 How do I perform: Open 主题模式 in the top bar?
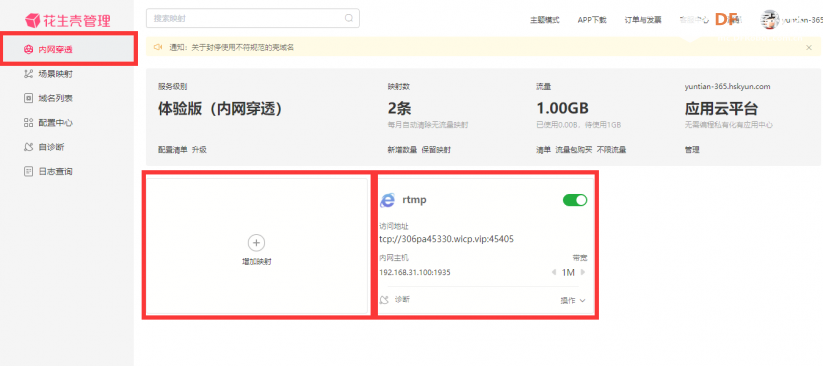544,20
